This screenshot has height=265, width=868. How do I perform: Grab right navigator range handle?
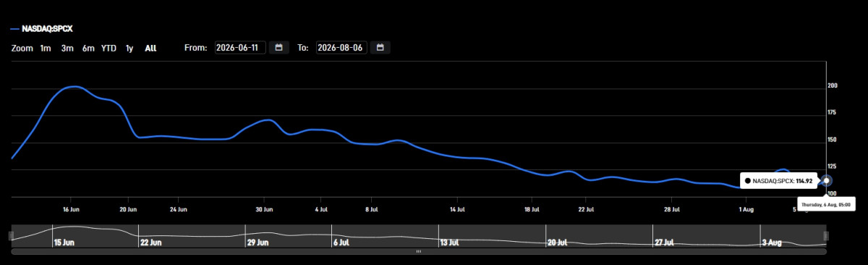(x=826, y=236)
